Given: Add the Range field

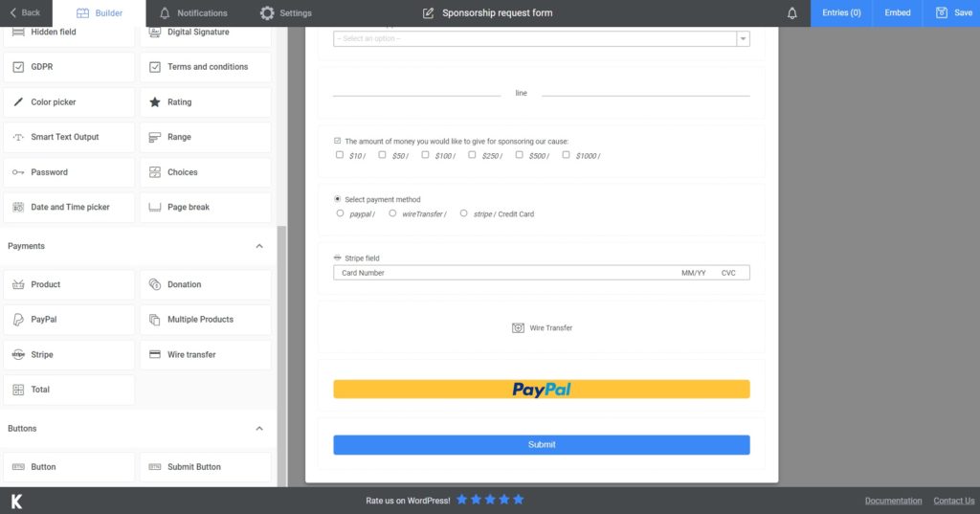Looking at the screenshot, I should point(206,137).
